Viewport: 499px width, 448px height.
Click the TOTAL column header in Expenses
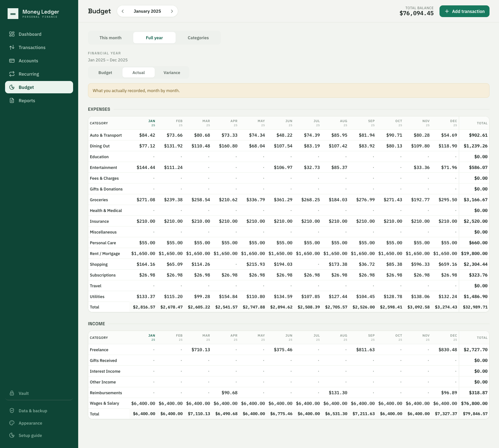(482, 123)
